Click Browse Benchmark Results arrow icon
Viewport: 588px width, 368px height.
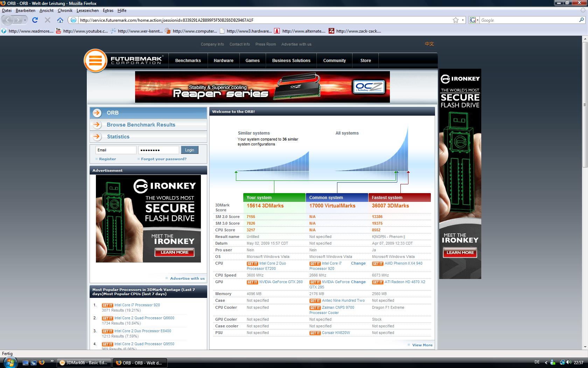(x=98, y=124)
